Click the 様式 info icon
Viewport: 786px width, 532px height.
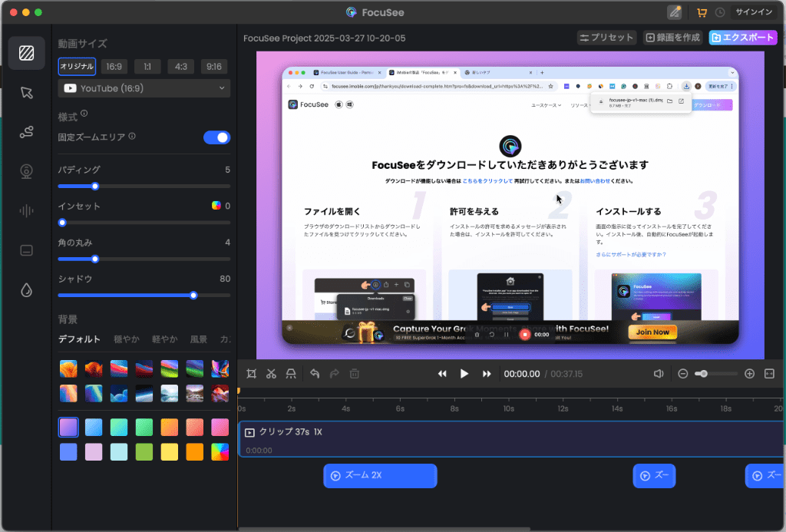pos(84,114)
